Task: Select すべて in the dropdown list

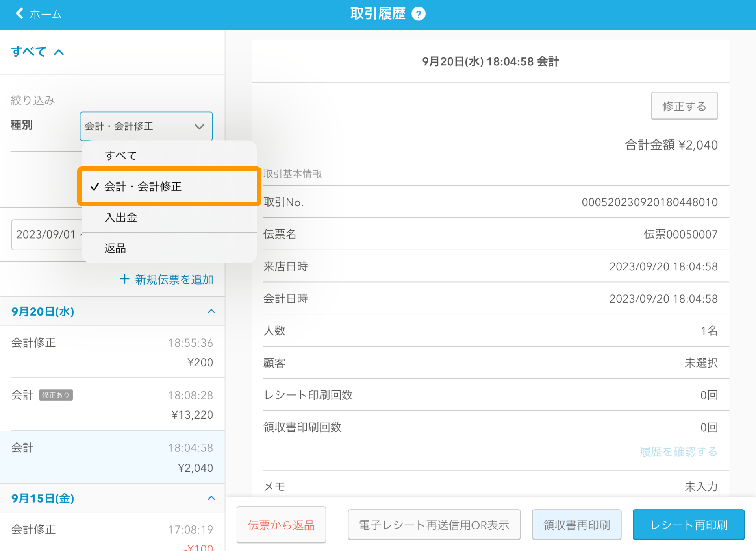Action: coord(120,155)
